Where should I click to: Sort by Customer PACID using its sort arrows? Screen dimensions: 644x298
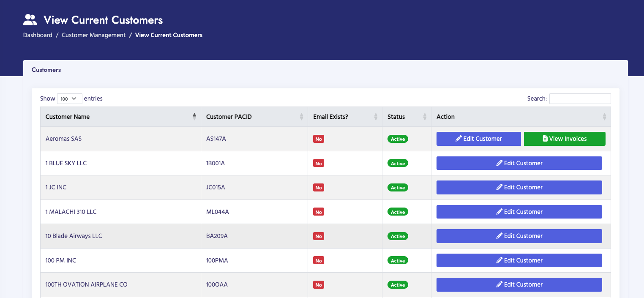click(301, 117)
